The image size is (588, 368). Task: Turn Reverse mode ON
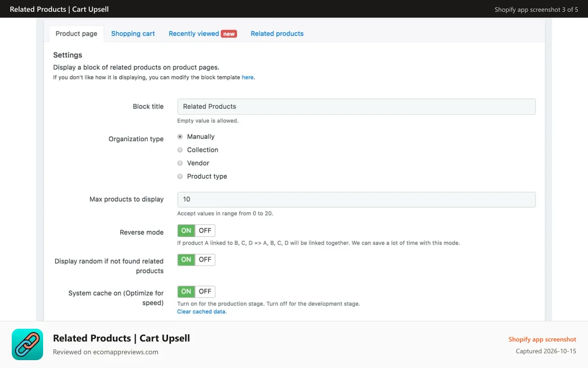(186, 231)
